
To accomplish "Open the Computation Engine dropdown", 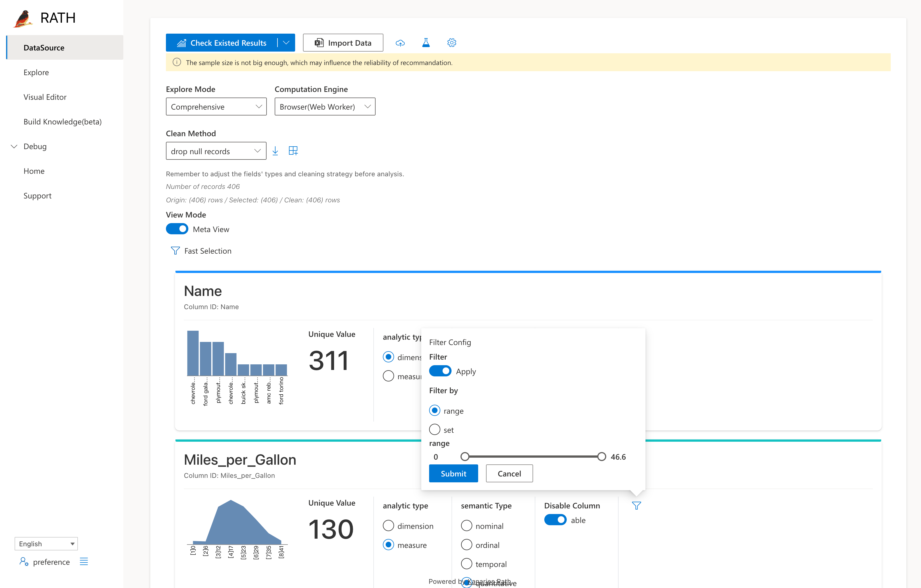I will click(x=325, y=106).
